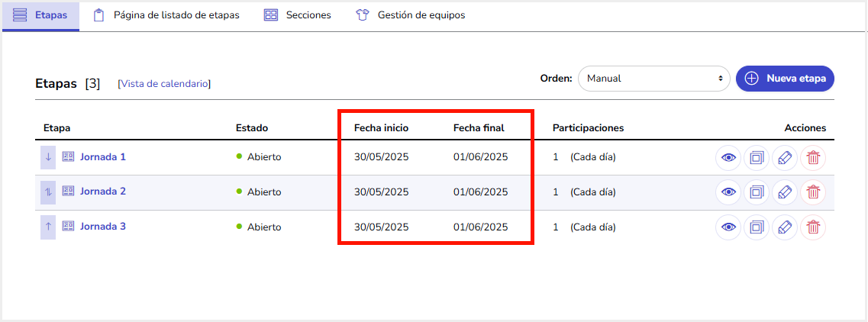Duplicate Jornada 1 with copy icon

click(757, 158)
